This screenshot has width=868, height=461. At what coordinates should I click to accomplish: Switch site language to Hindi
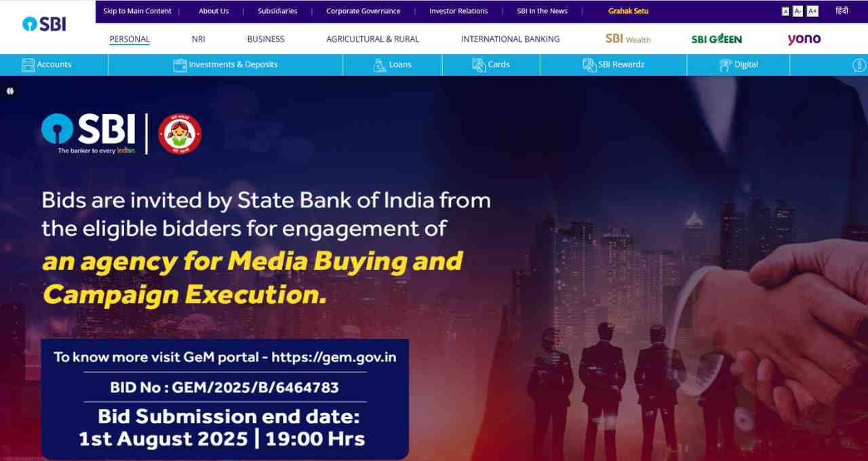tap(842, 11)
